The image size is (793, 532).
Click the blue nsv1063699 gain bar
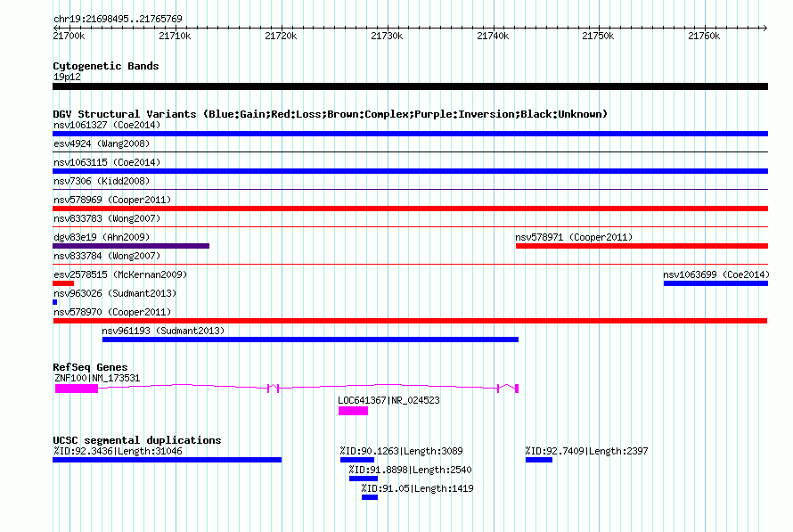tap(715, 283)
